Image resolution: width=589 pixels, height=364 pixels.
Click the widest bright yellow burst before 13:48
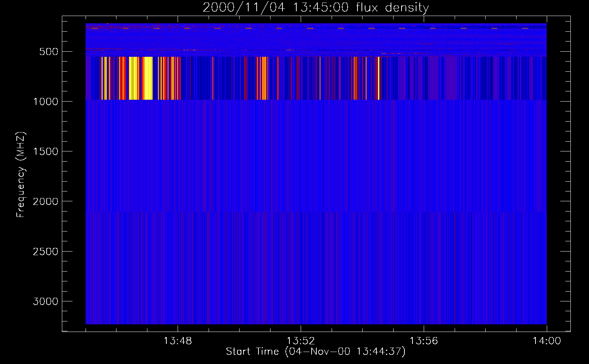pyautogui.click(x=147, y=78)
